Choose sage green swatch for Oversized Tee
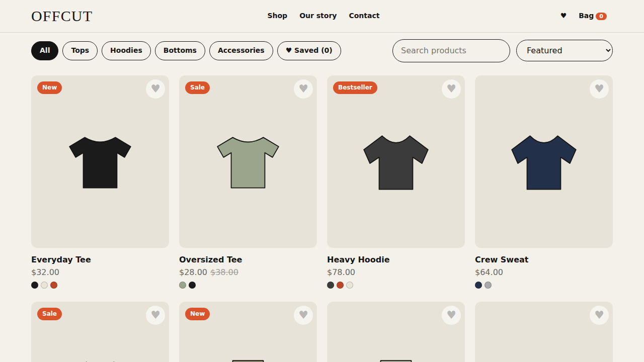The height and width of the screenshot is (362, 644). [x=183, y=285]
